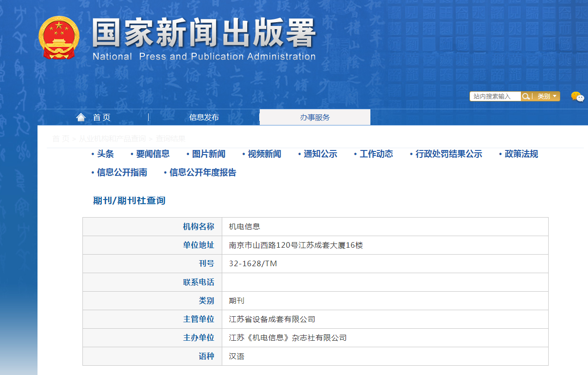Open 通知公示 notices page

coord(320,154)
